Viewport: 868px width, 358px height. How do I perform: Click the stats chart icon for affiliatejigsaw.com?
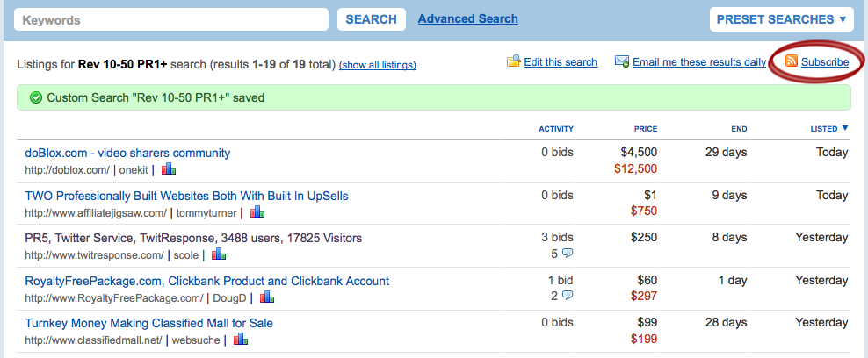click(x=257, y=211)
